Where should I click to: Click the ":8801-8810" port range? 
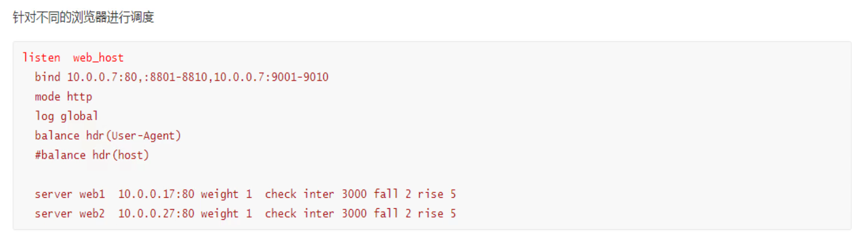[176, 77]
